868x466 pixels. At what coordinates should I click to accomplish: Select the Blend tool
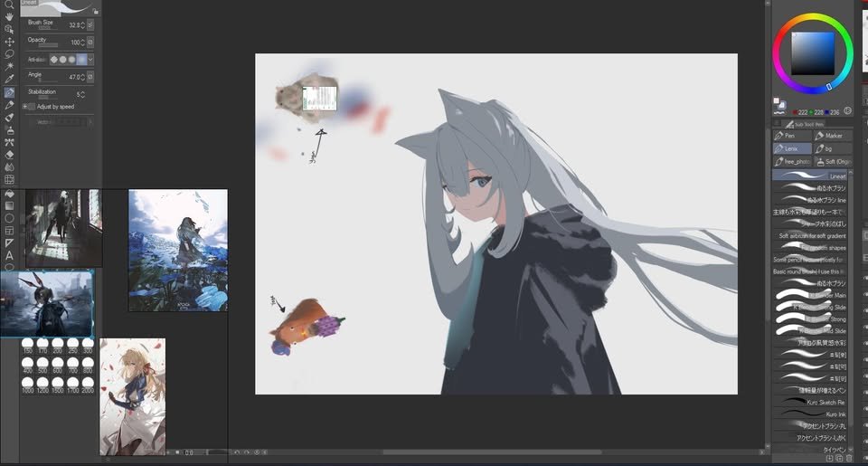[x=9, y=167]
